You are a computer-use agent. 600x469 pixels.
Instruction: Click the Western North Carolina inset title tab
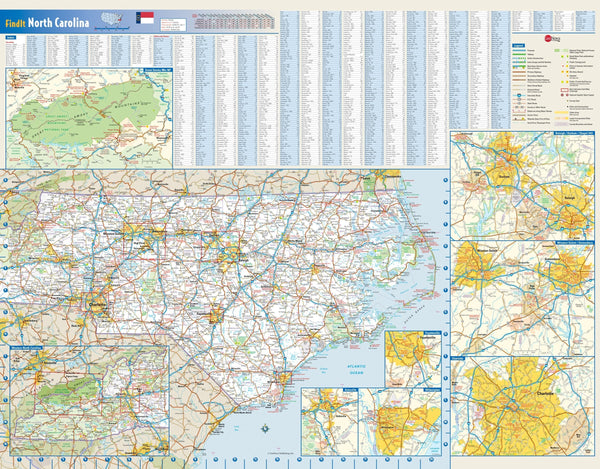pyautogui.click(x=26, y=348)
